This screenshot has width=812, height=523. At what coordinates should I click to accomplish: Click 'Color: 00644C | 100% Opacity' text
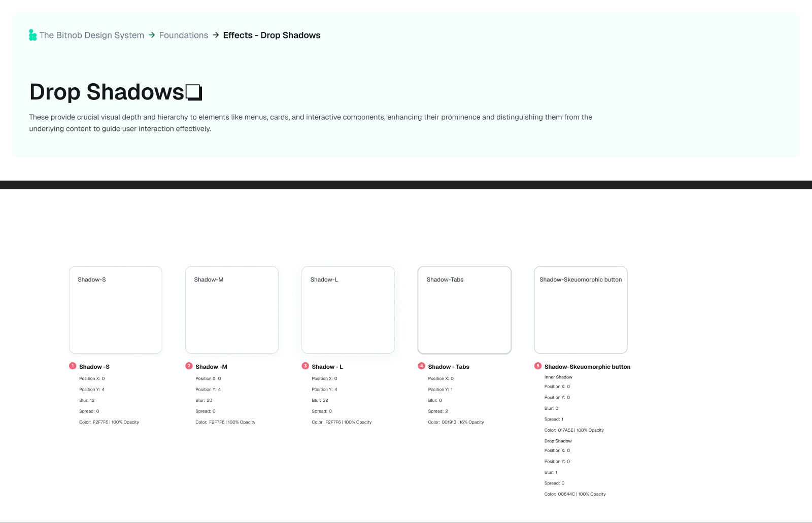[575, 494]
